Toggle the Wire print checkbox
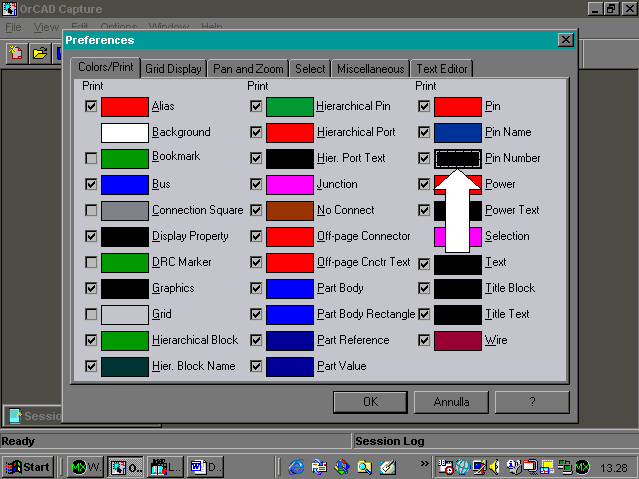 coord(424,340)
